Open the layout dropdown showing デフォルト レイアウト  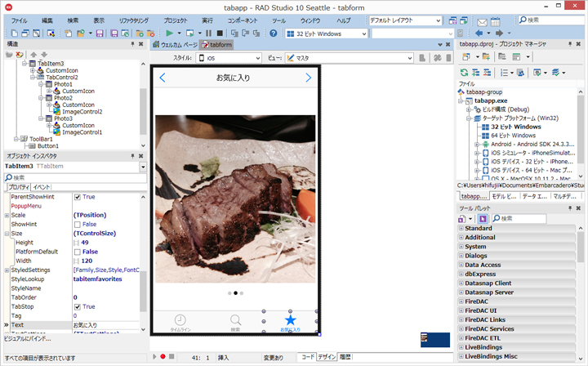(x=405, y=20)
